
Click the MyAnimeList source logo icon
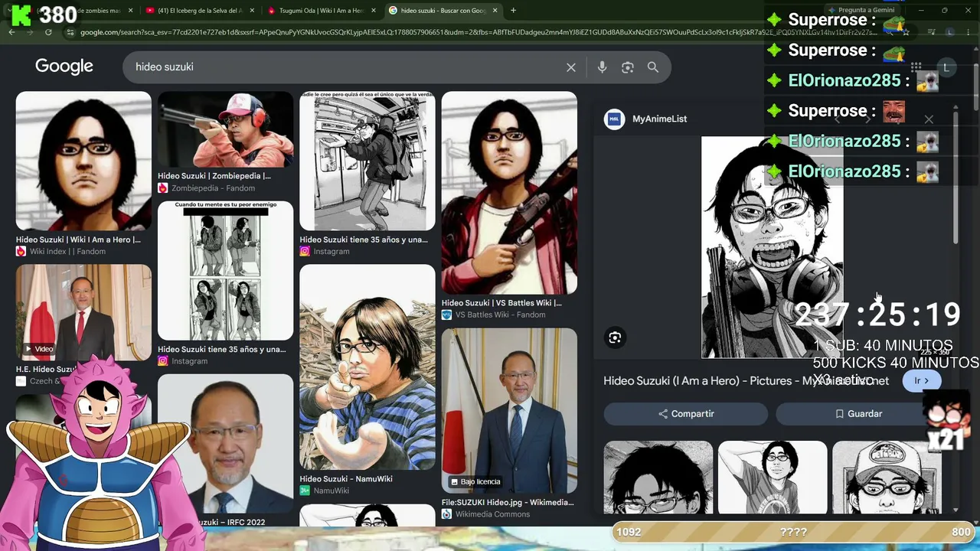point(614,119)
